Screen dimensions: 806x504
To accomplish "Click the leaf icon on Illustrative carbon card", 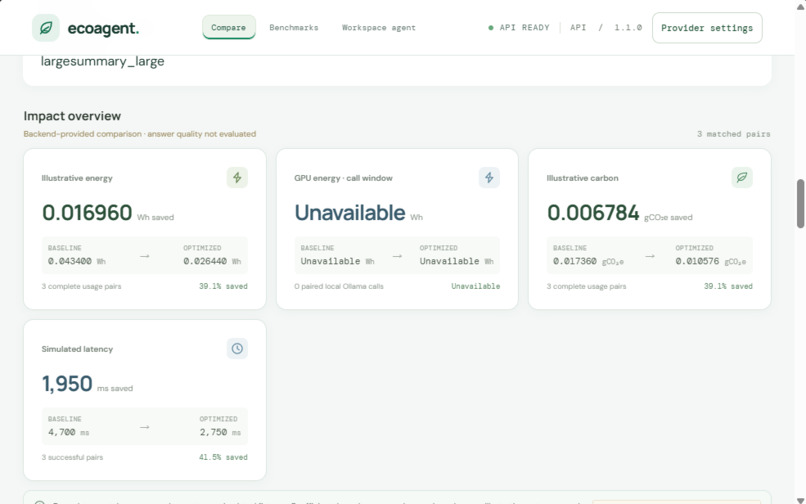I will click(x=742, y=177).
